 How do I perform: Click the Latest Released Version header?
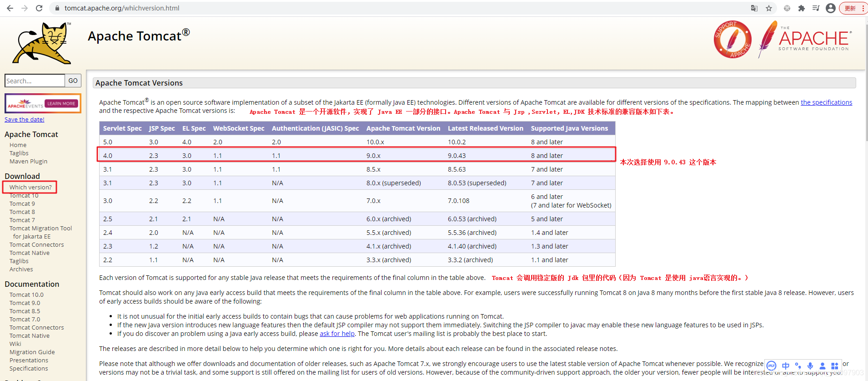pyautogui.click(x=486, y=128)
